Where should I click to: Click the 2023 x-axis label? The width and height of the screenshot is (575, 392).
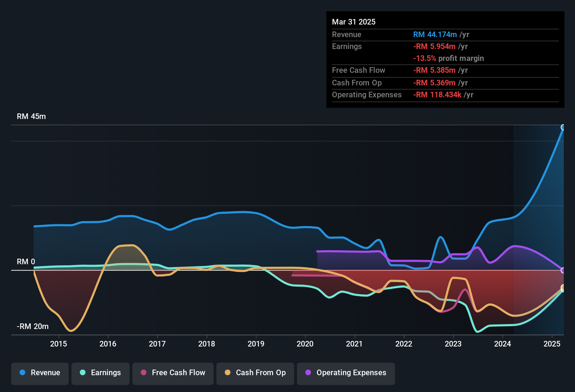click(453, 344)
